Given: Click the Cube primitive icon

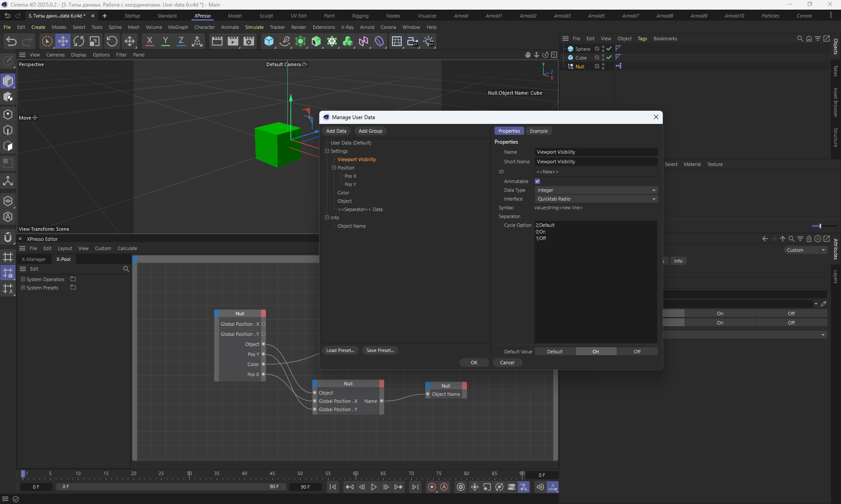Looking at the screenshot, I should (269, 42).
